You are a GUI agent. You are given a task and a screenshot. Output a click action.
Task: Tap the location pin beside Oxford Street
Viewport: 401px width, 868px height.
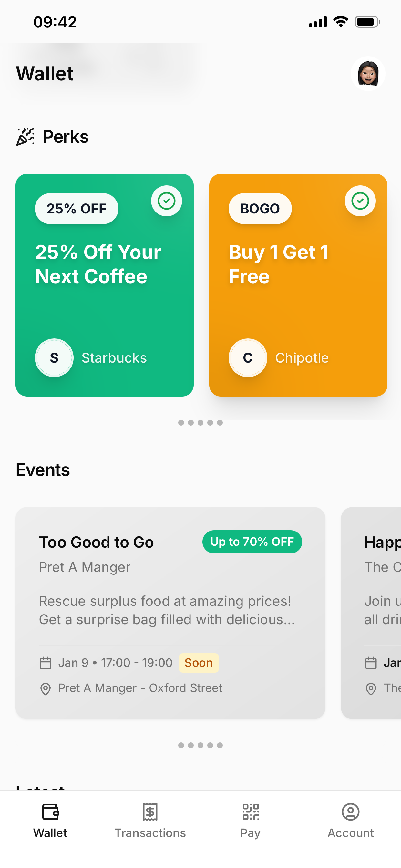pyautogui.click(x=46, y=688)
